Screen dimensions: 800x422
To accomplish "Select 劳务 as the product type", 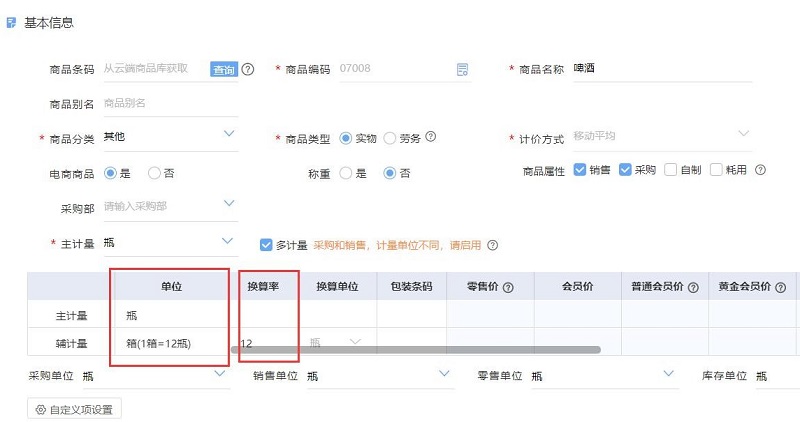I will (390, 137).
